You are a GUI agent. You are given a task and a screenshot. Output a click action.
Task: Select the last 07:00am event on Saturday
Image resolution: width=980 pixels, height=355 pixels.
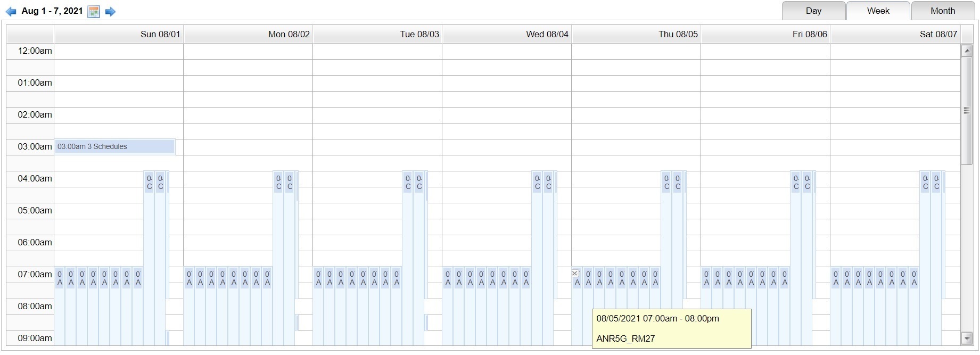pos(914,306)
